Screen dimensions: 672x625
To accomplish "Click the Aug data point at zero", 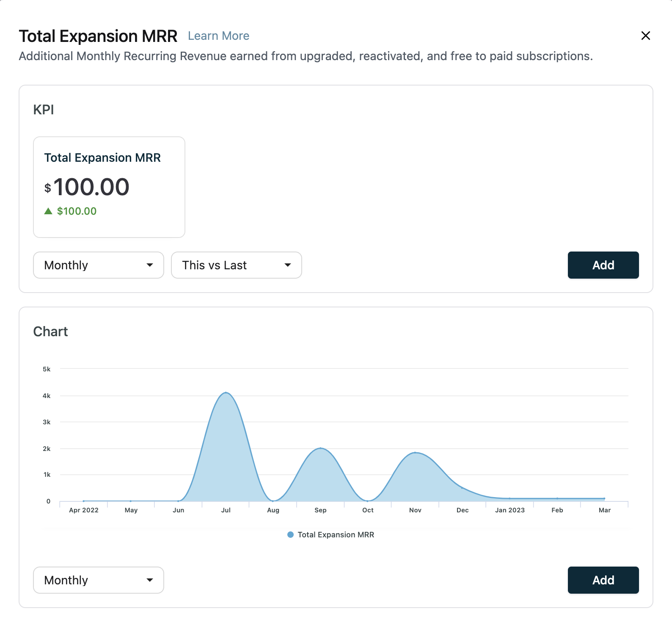I will [273, 501].
